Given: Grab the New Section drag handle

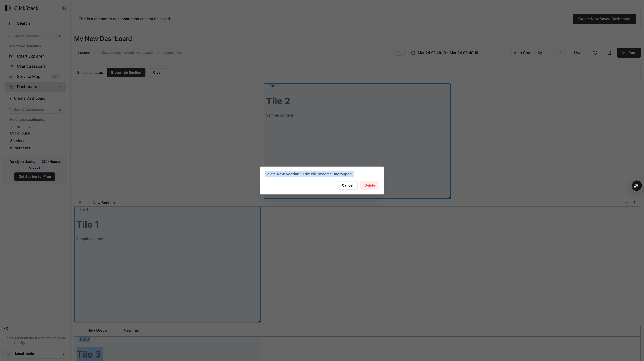Looking at the screenshot, I should (x=80, y=203).
